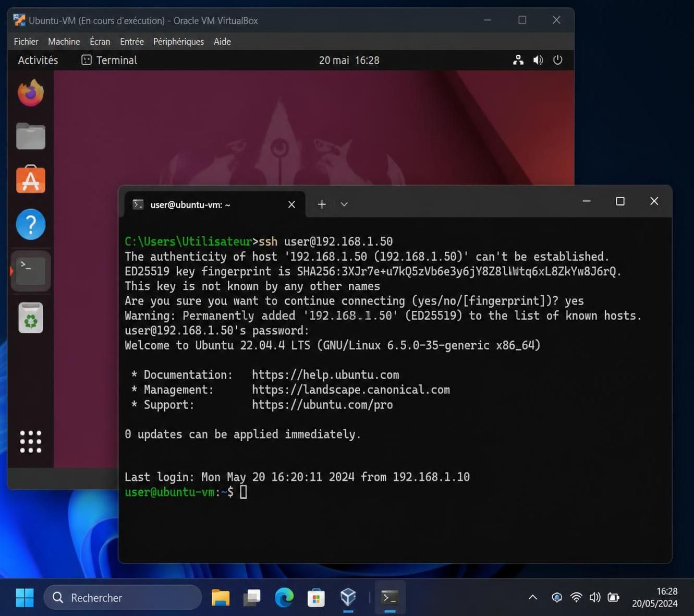Open Firefox from the Ubuntu dock

click(x=31, y=93)
